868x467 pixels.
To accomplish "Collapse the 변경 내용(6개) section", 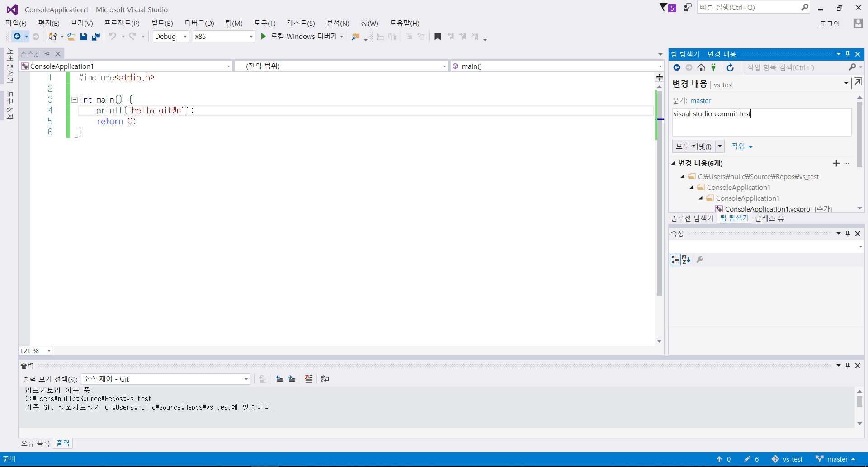I will tap(673, 163).
